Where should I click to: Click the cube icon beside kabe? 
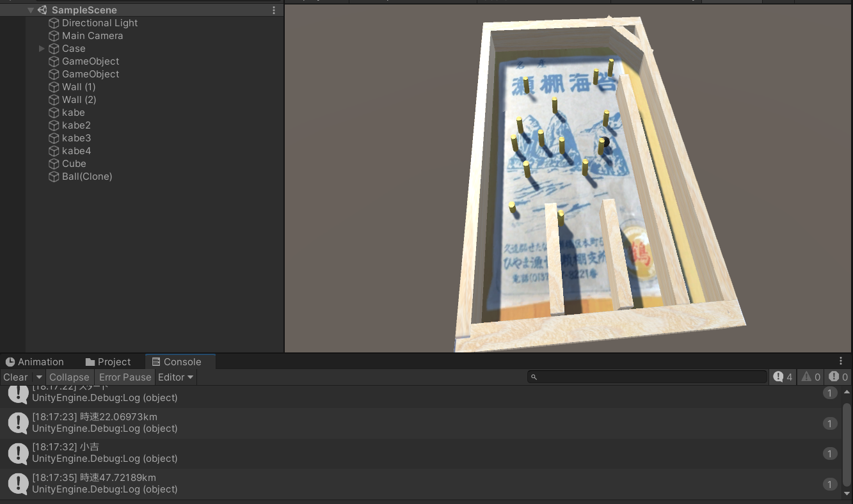coord(54,113)
